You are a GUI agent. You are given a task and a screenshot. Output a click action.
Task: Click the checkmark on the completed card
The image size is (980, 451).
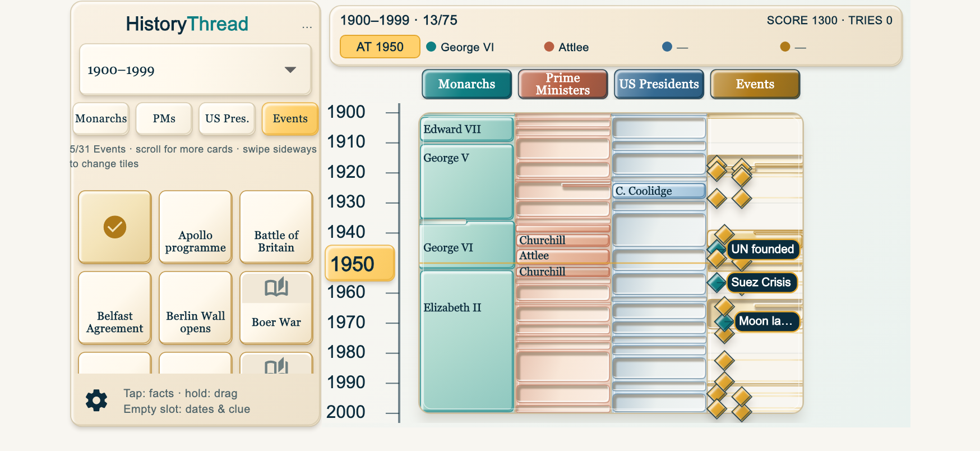tap(115, 227)
